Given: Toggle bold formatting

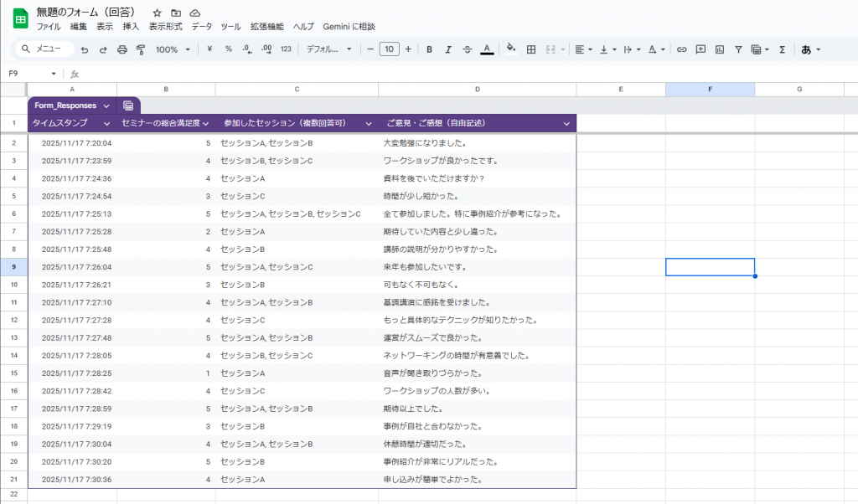Looking at the screenshot, I should [x=429, y=49].
